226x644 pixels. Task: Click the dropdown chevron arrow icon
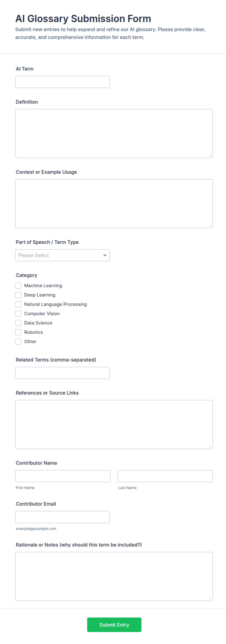pos(105,255)
